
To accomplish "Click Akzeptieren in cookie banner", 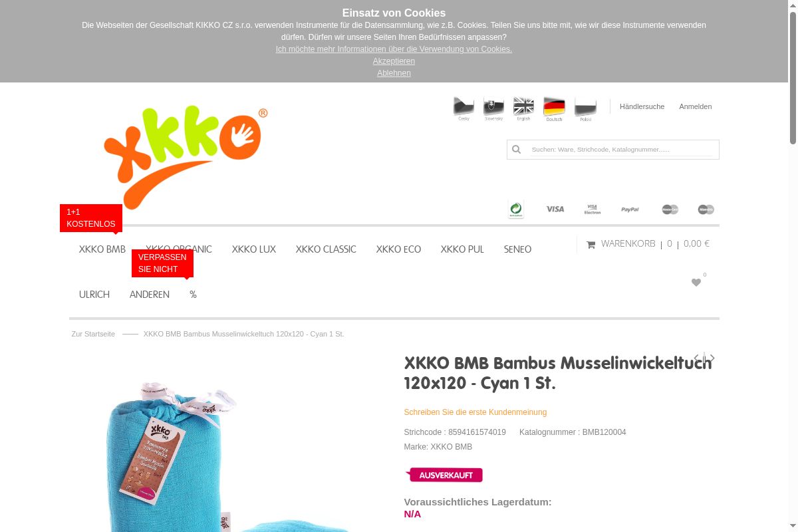I will click(x=394, y=61).
